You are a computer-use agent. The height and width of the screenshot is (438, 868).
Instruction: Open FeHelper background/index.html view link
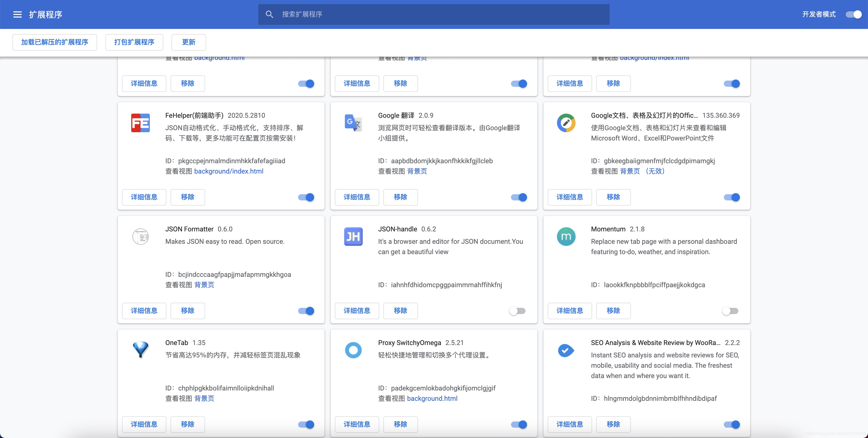[228, 171]
